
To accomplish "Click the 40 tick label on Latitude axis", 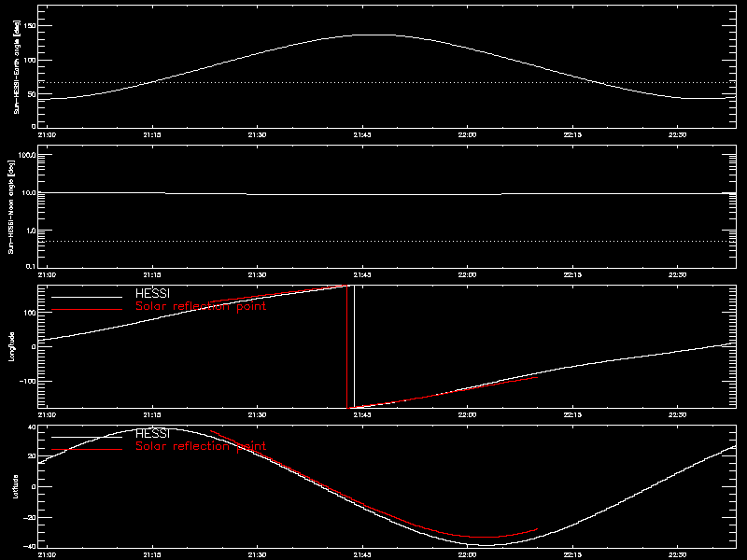I will tap(33, 427).
